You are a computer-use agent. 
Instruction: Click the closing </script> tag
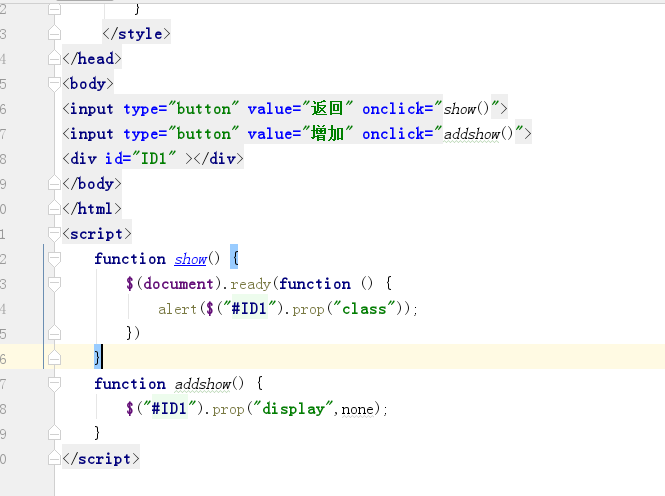101,459
